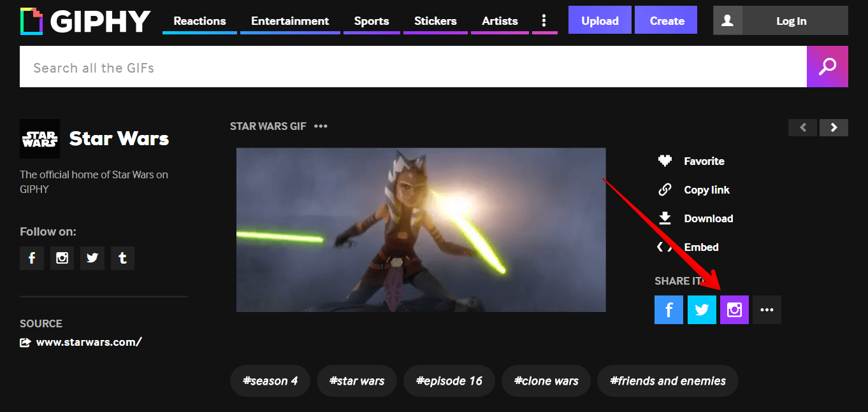Click the Download arrow icon
The image size is (868, 412).
click(665, 218)
